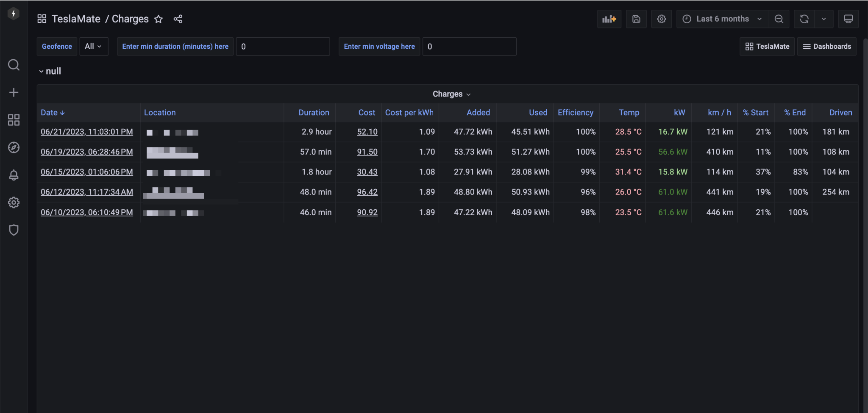Screen dimensions: 868x413
Task: Click the Save dashboard icon
Action: click(x=636, y=19)
